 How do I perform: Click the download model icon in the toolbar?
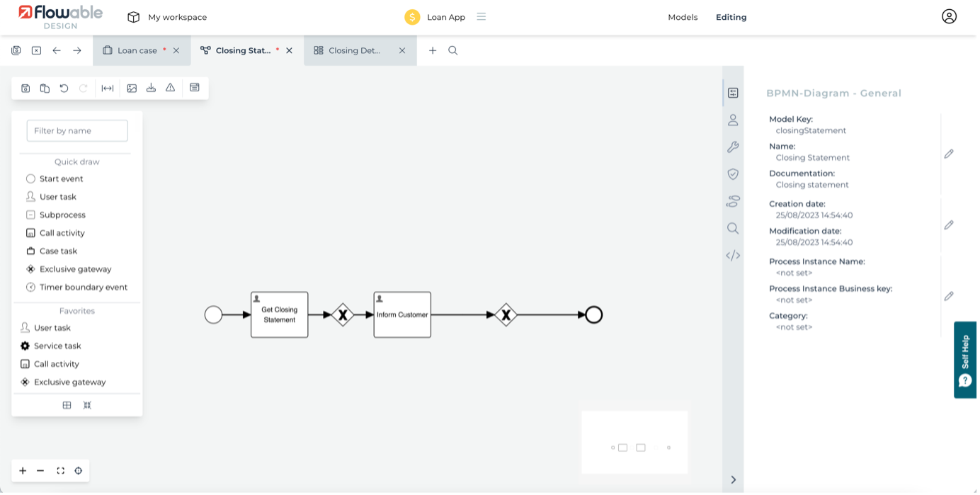pyautogui.click(x=151, y=88)
